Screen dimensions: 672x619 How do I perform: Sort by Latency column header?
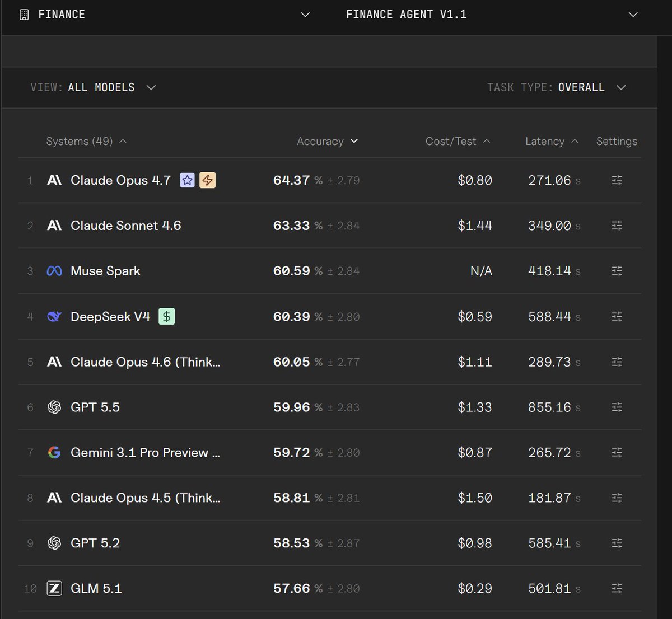point(552,142)
